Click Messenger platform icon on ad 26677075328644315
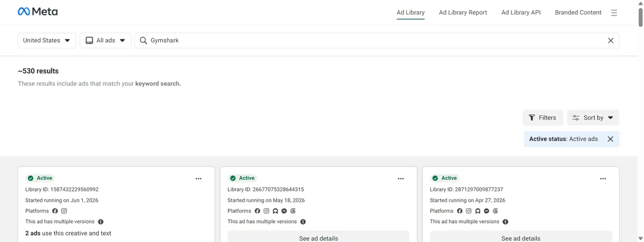Viewport: 644px width, 242px height. [284, 211]
